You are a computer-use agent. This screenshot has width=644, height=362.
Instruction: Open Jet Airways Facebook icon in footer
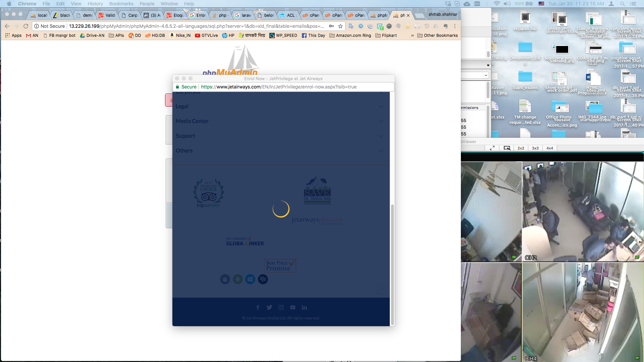258,307
